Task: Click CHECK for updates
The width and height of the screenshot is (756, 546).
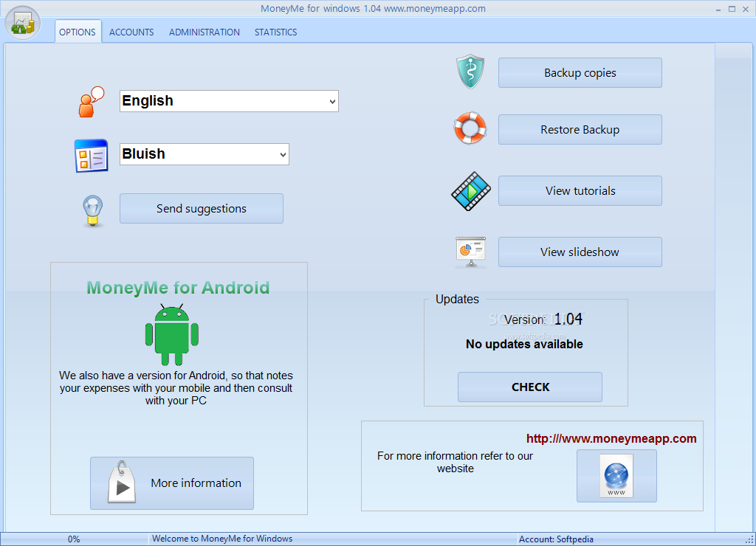Action: pyautogui.click(x=530, y=387)
